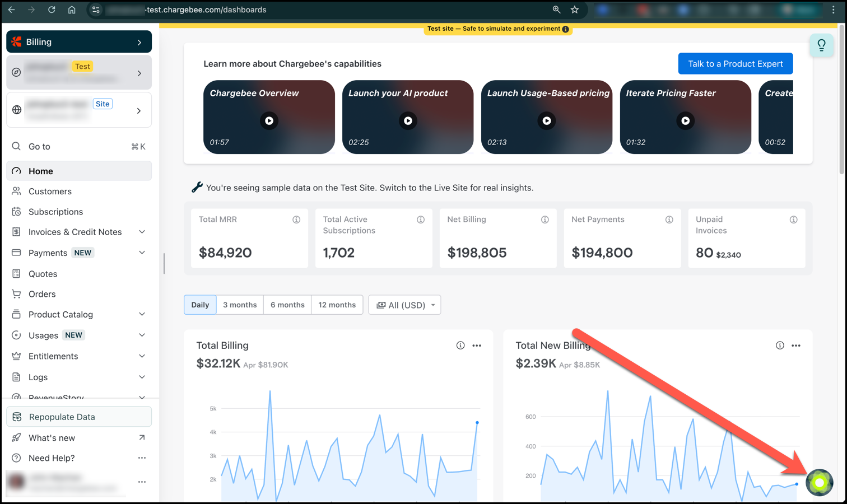Select the 12 months time range tab

tap(337, 305)
